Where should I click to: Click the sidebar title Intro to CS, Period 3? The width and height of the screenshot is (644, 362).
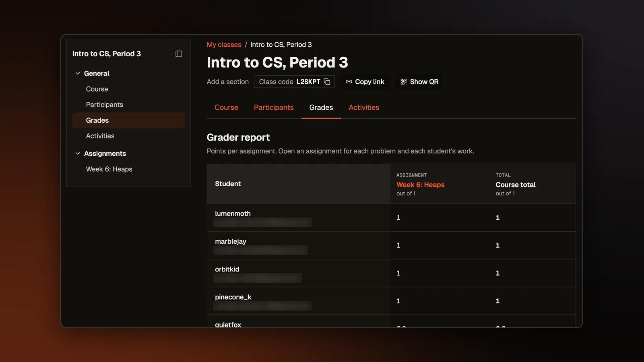[x=107, y=54]
